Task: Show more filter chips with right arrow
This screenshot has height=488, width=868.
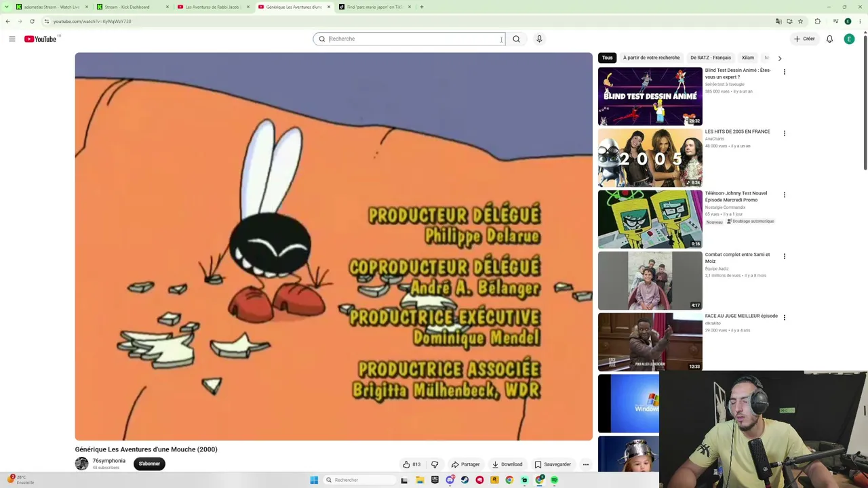Action: [x=779, y=58]
